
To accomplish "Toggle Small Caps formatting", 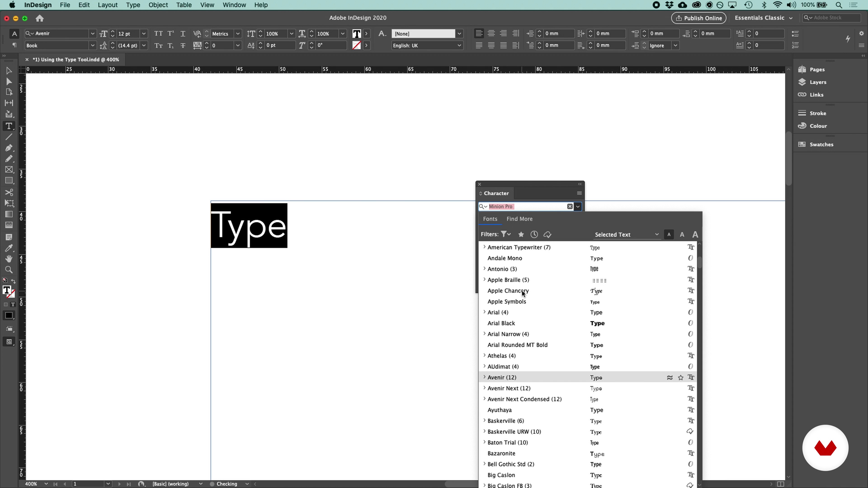I will [158, 45].
